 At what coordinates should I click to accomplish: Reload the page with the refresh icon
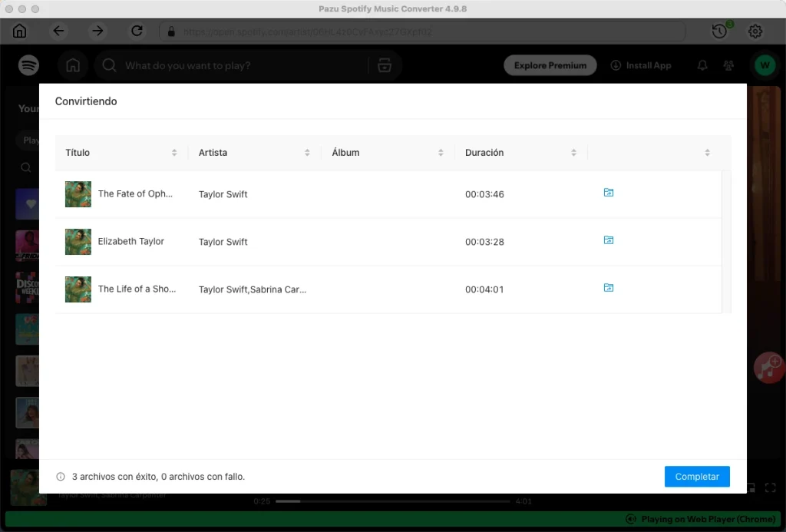137,31
